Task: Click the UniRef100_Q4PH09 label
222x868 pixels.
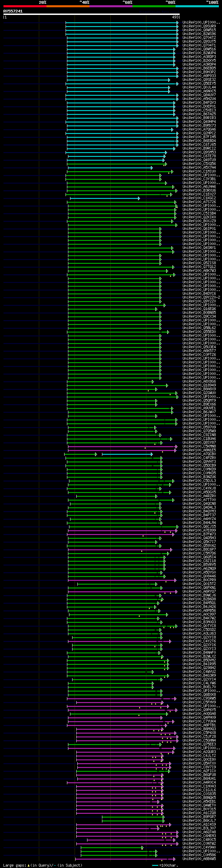Action: coord(199,717)
